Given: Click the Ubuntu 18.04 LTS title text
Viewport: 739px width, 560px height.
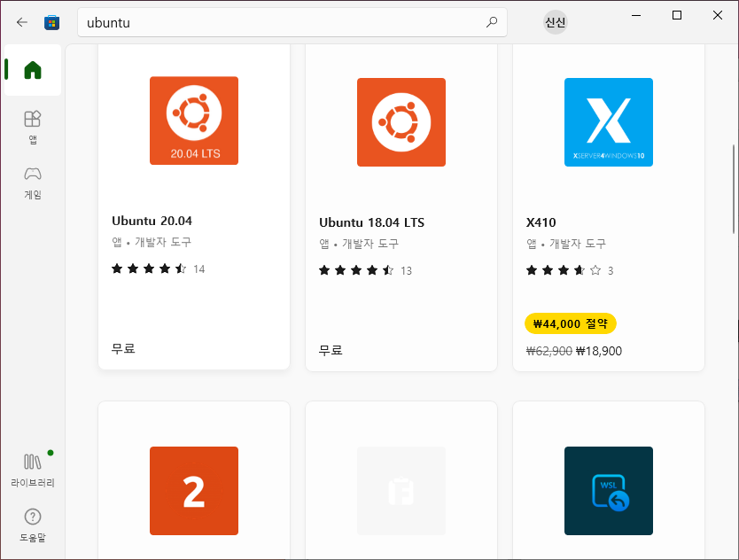Looking at the screenshot, I should coord(371,222).
